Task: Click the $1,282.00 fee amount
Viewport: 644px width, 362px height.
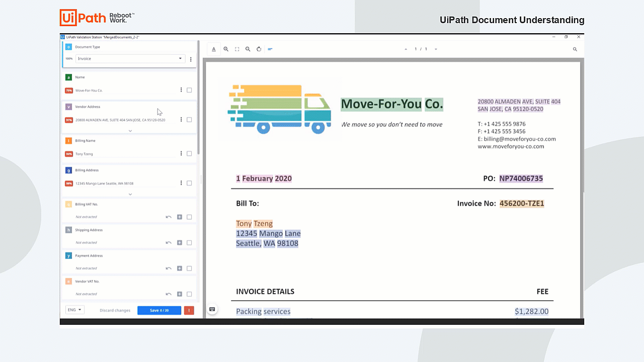Action: point(532,312)
